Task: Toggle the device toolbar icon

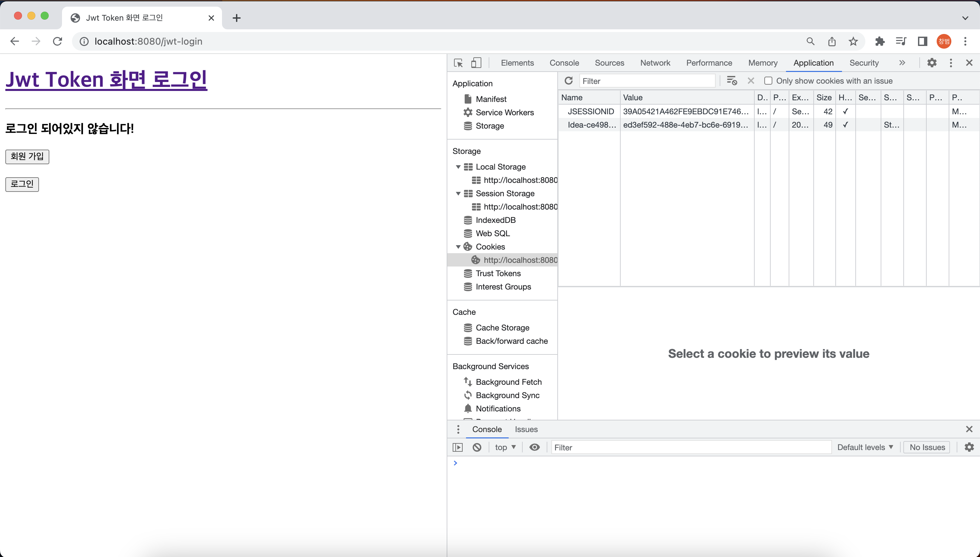Action: (476, 63)
